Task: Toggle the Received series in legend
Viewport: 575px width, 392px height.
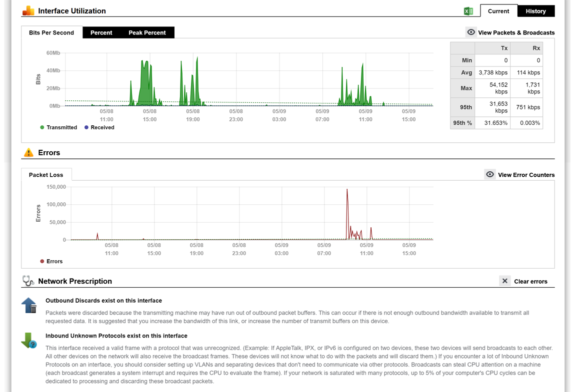Action: (99, 127)
